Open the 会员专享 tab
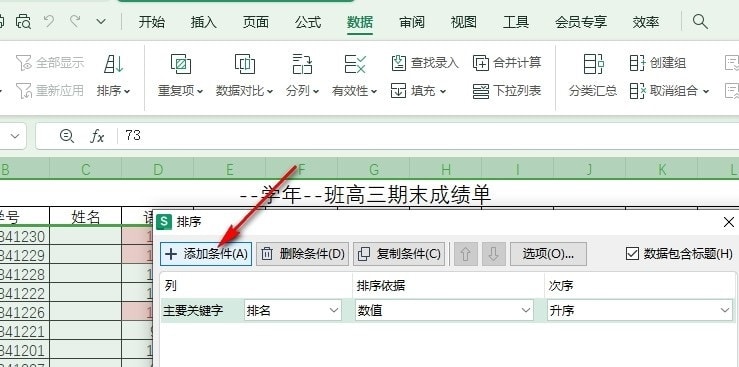Screen dimensions: 739x367 click(x=581, y=22)
